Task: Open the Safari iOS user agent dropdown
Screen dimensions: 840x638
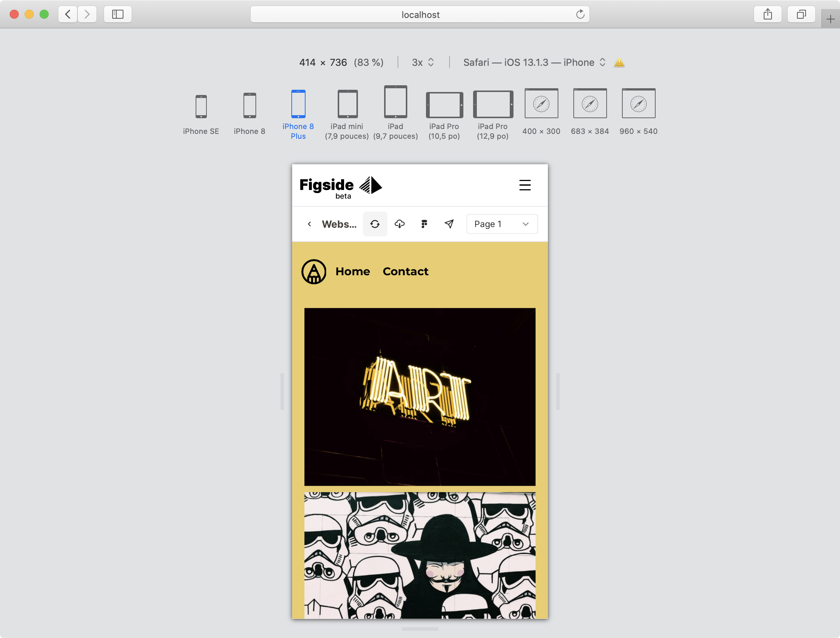Action: pos(534,62)
